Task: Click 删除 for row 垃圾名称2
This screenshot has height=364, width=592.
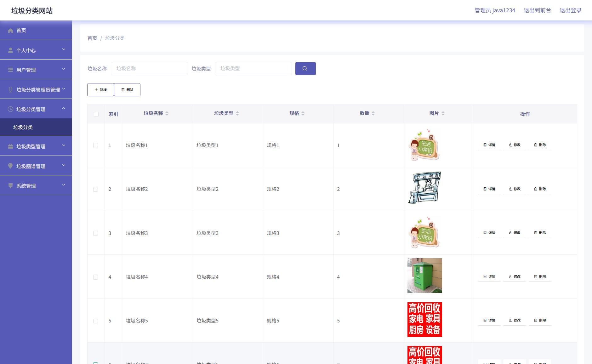Action: pyautogui.click(x=540, y=189)
